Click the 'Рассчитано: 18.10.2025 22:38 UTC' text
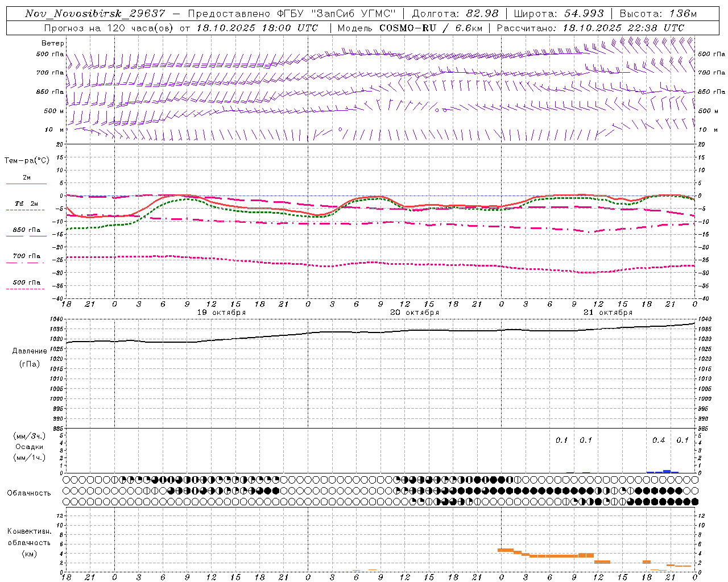728x582 pixels. click(x=590, y=28)
